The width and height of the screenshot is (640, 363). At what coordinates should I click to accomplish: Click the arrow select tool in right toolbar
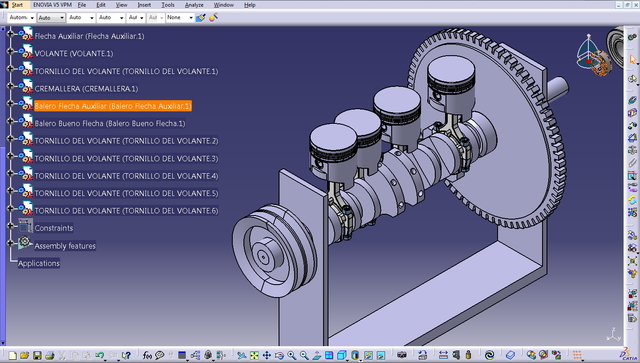pos(632,60)
